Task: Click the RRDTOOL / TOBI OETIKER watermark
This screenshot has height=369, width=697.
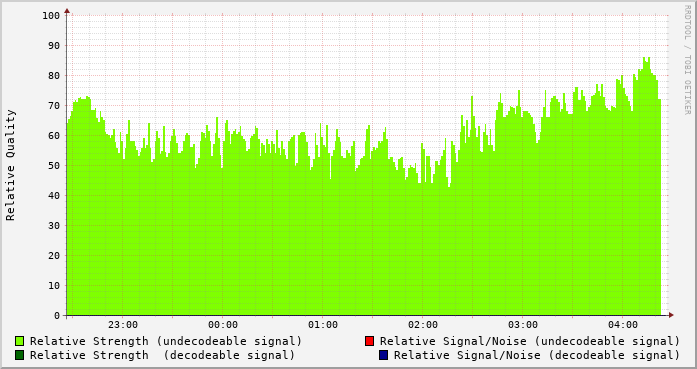Action: (687, 60)
